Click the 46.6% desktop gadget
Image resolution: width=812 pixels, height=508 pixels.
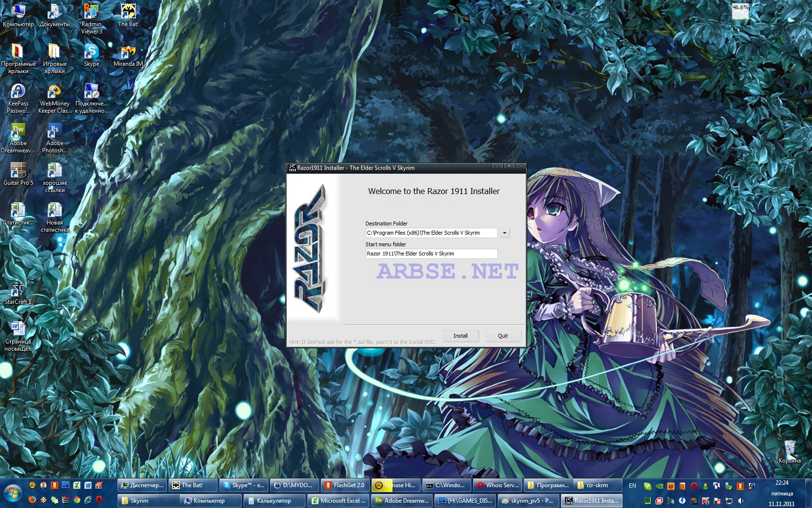tap(740, 11)
